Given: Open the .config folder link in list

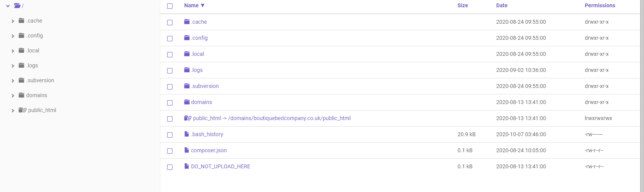Looking at the screenshot, I should tap(199, 38).
